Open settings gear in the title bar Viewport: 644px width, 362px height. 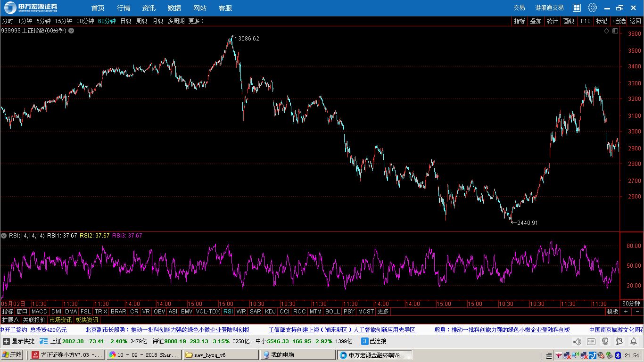pos(592,8)
